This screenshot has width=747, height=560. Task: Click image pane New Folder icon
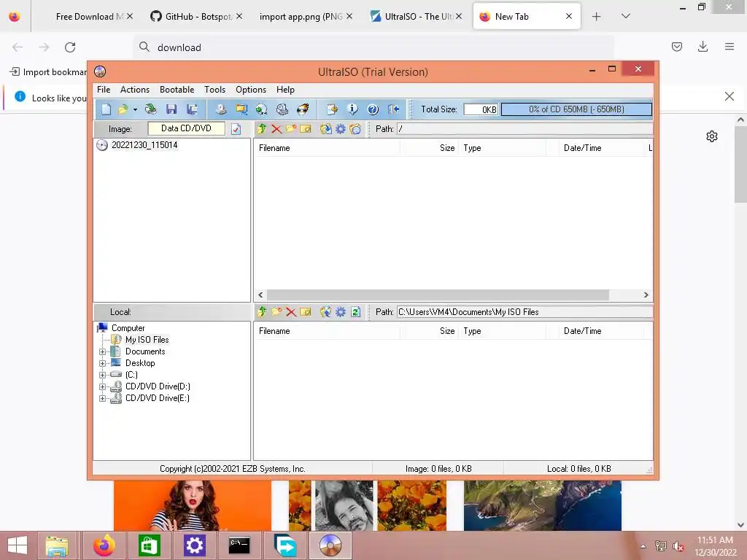pos(291,129)
